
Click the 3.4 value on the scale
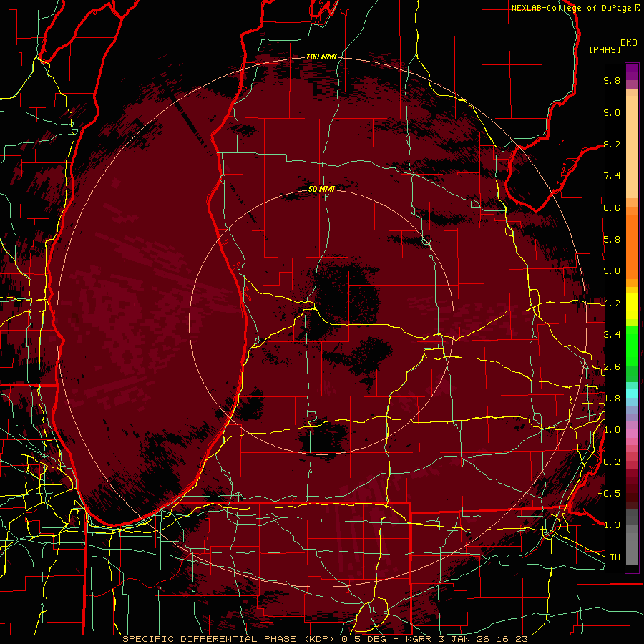[x=612, y=335]
